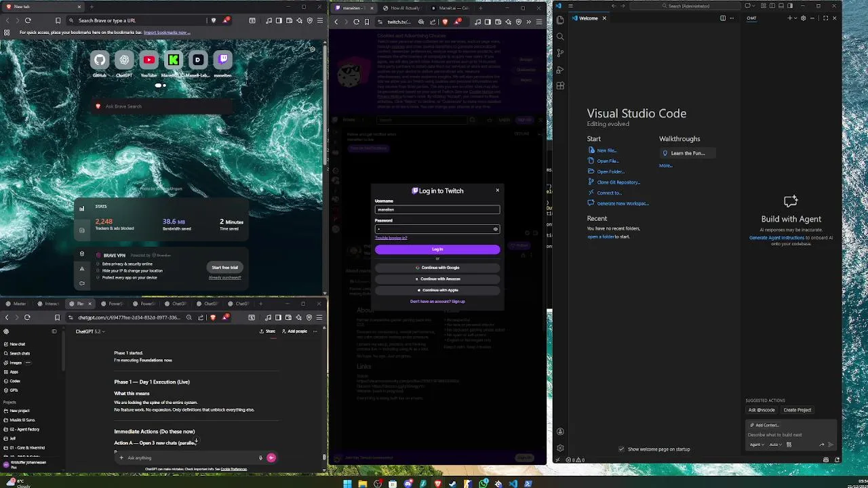Image resolution: width=868 pixels, height=488 pixels.
Task: Switch to the Welcome tab in VS Code
Action: click(x=589, y=18)
